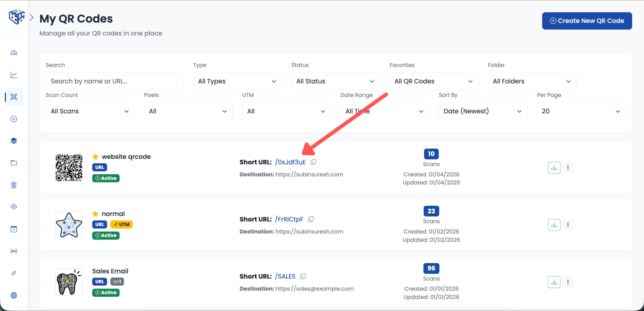644x311 pixels.
Task: Open the three-dot menu for Sales Email
Action: pyautogui.click(x=568, y=282)
